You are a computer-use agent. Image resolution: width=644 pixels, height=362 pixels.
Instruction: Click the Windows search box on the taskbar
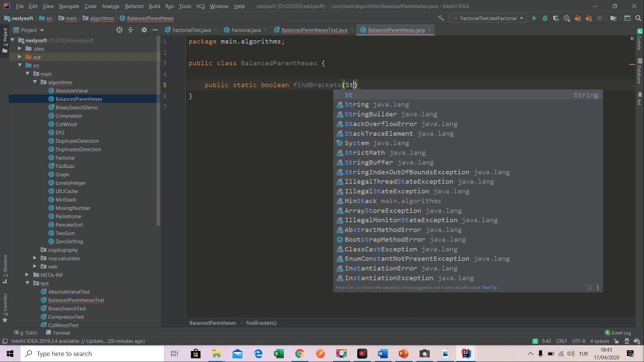[93, 353]
